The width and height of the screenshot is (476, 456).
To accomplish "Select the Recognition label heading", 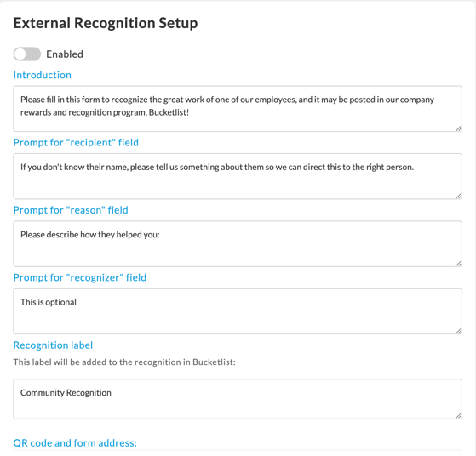I will coord(53,345).
